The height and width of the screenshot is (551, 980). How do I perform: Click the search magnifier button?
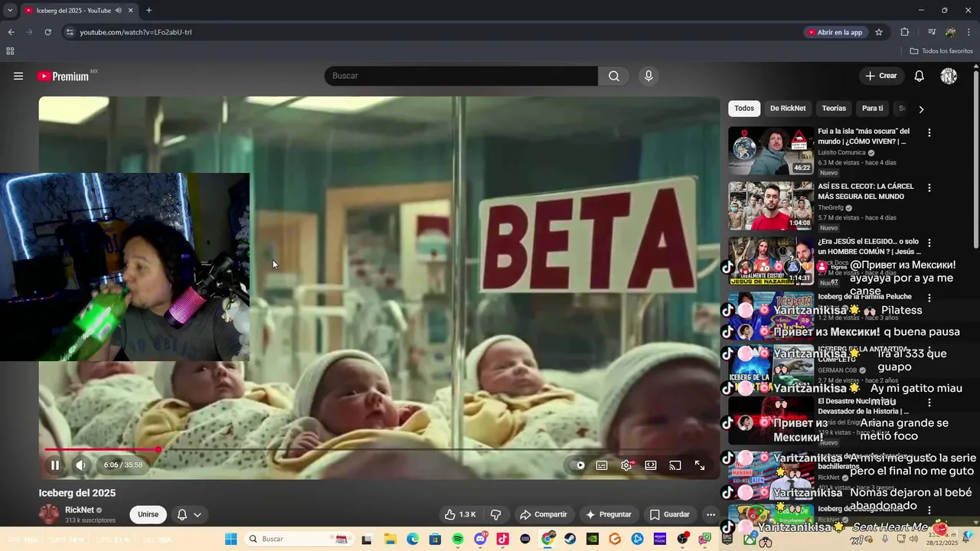(614, 76)
